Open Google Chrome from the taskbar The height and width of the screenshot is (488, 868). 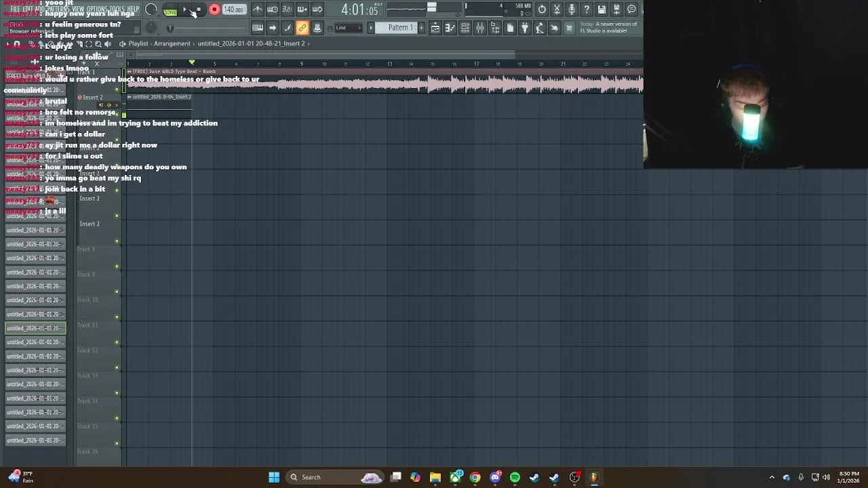click(475, 477)
